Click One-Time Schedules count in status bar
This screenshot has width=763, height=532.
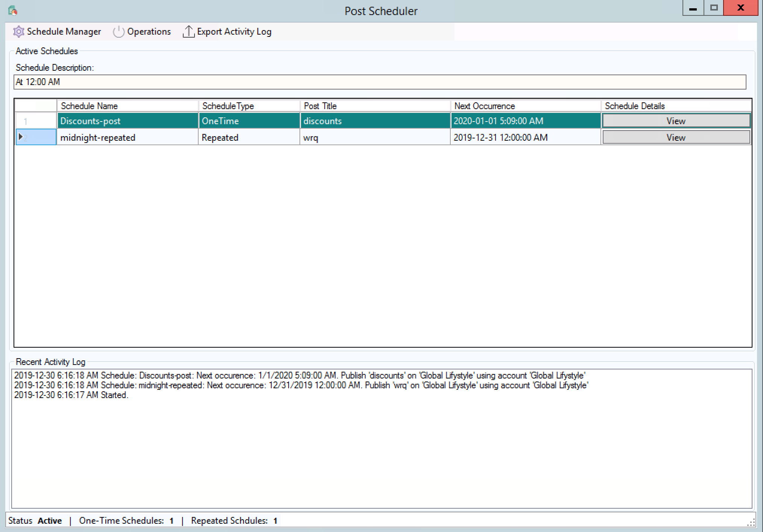(126, 521)
